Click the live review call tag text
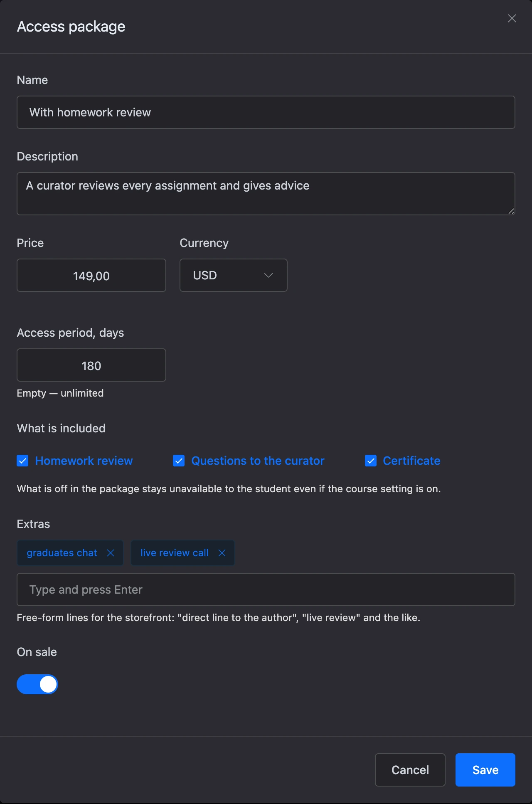The image size is (532, 804). (175, 553)
